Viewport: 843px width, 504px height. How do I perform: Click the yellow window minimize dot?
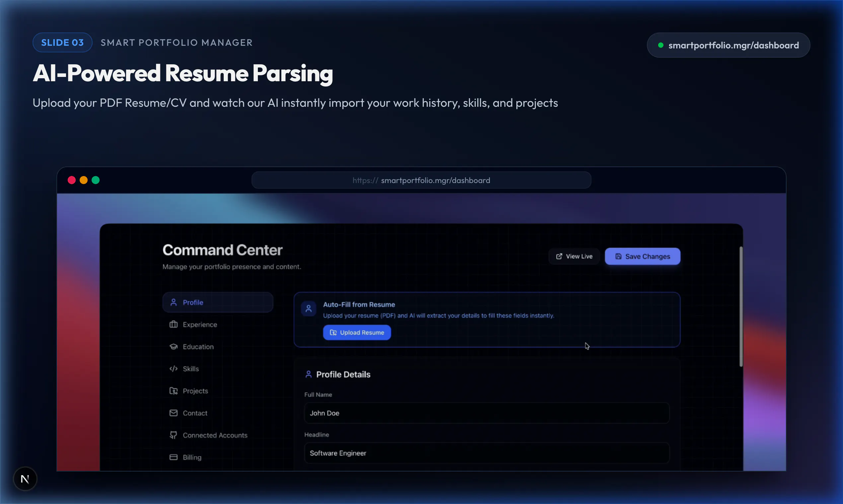click(84, 180)
